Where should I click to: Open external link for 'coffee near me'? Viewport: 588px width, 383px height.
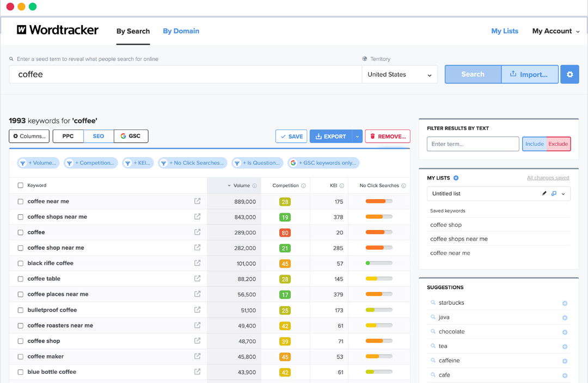tap(197, 201)
